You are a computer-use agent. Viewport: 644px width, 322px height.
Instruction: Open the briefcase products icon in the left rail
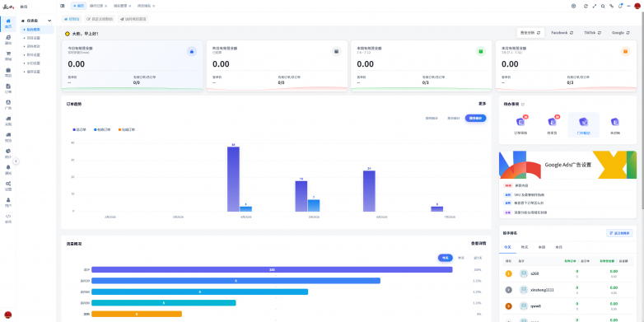[8, 70]
